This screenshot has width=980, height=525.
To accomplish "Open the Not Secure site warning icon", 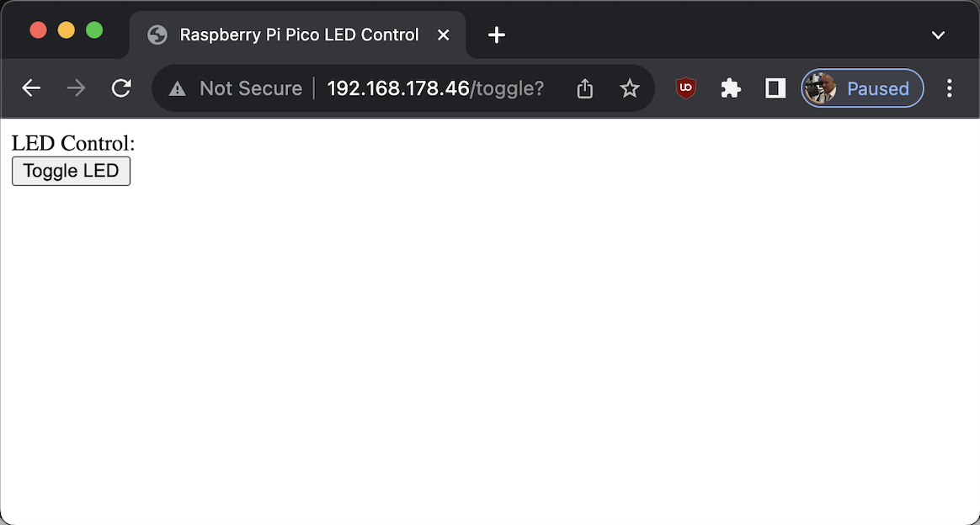I will coord(178,88).
